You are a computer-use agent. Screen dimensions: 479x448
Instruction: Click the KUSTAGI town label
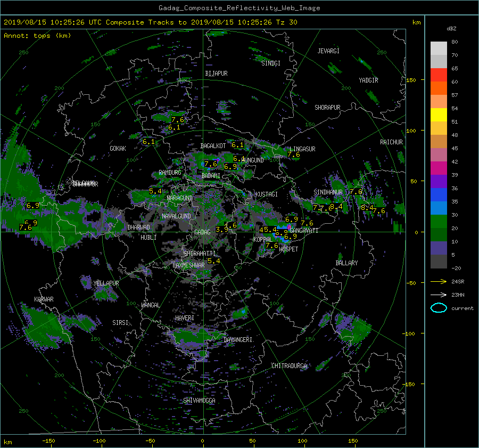coord(267,194)
